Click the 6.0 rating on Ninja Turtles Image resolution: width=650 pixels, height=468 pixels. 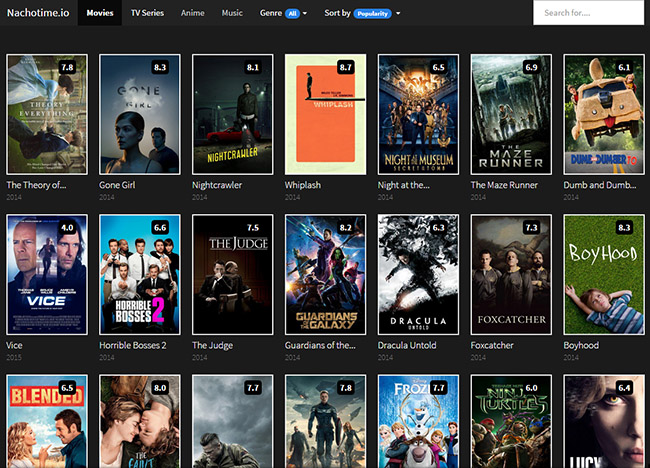coord(531,388)
